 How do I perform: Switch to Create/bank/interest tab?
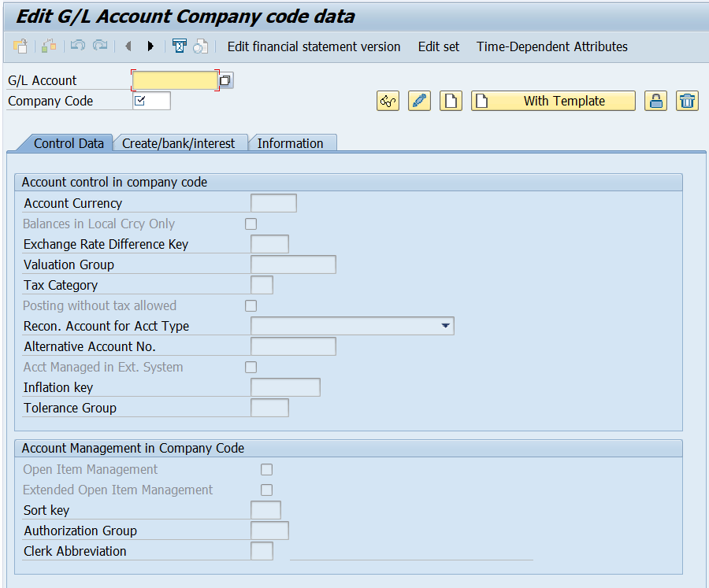pos(179,143)
